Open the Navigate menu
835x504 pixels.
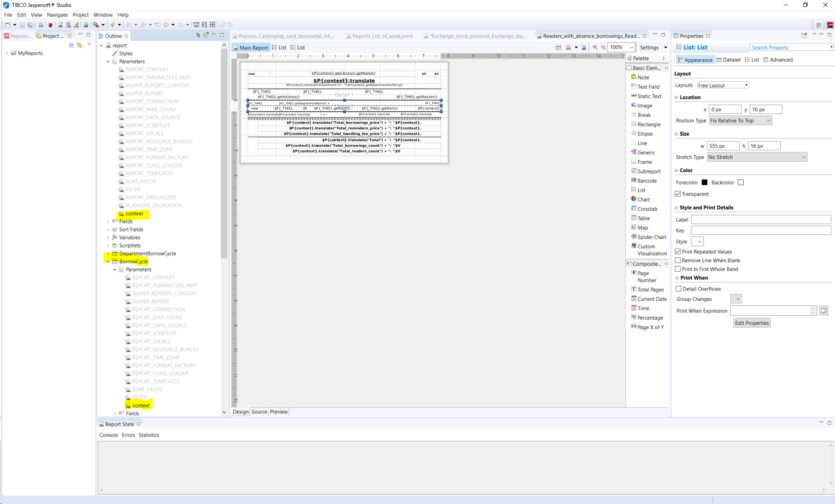click(x=57, y=15)
